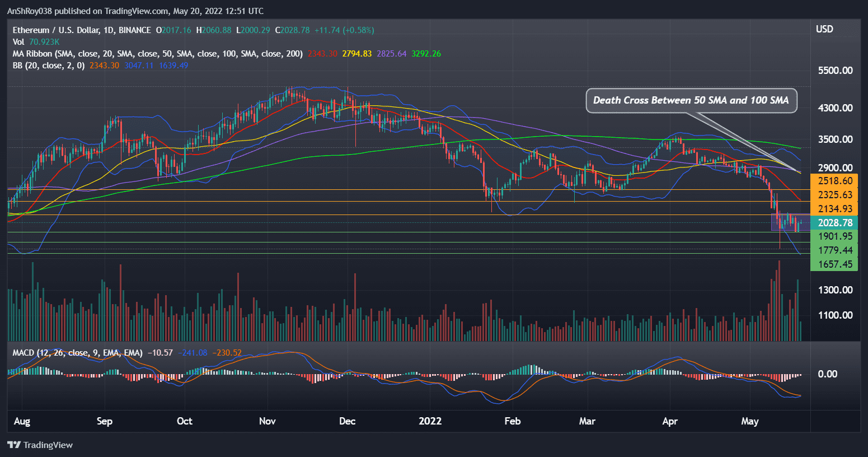Screen dimensions: 868x457
Task: Click the USD label on the price axis
Action: click(824, 29)
